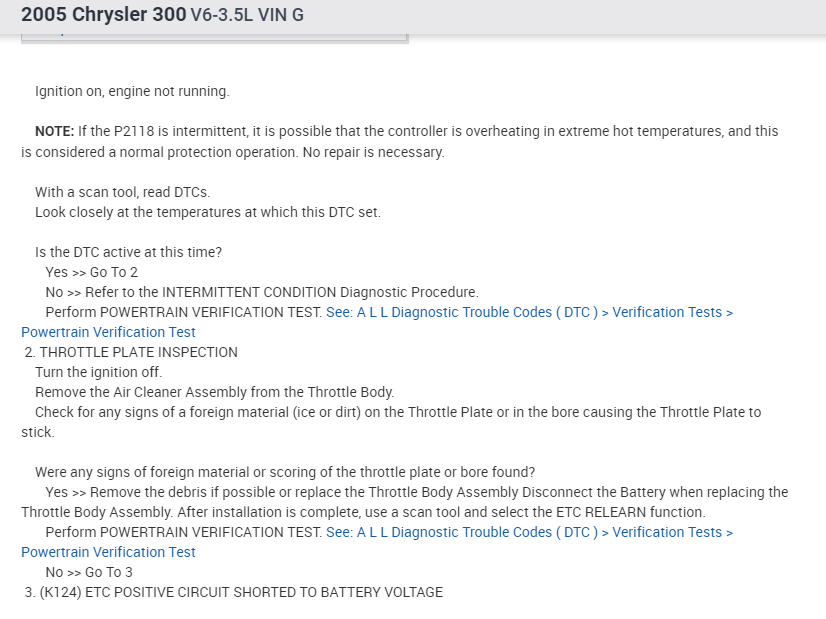The image size is (826, 619).
Task: Click the 2005 Chrysler 300 vehicle title
Action: pyautogui.click(x=103, y=16)
